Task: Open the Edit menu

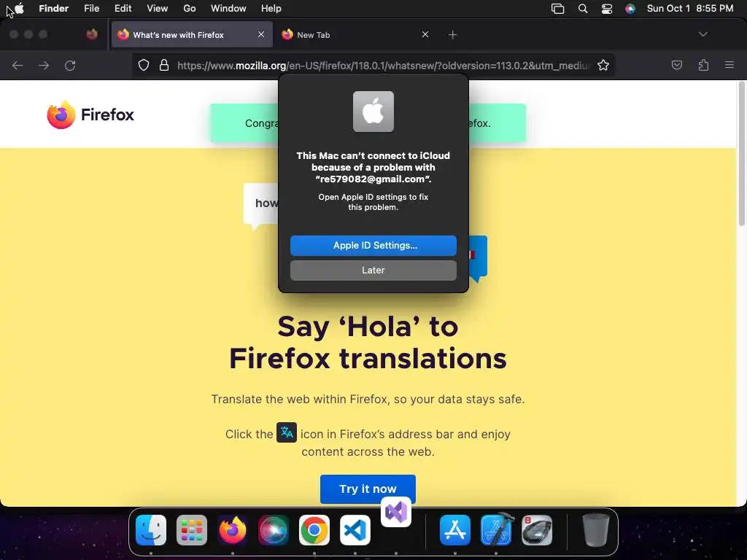Action: coord(123,8)
